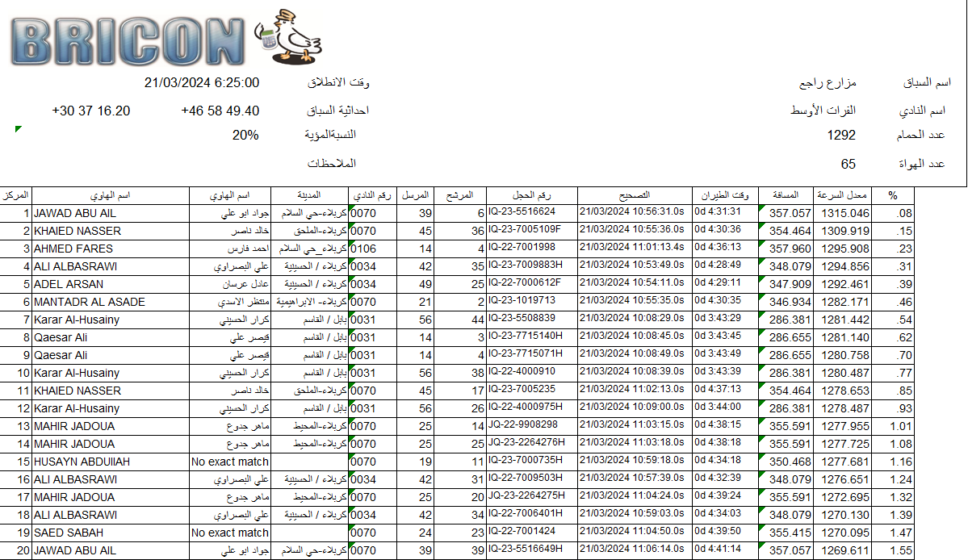Click the % column header
This screenshot has height=560, width=968.
893,195
